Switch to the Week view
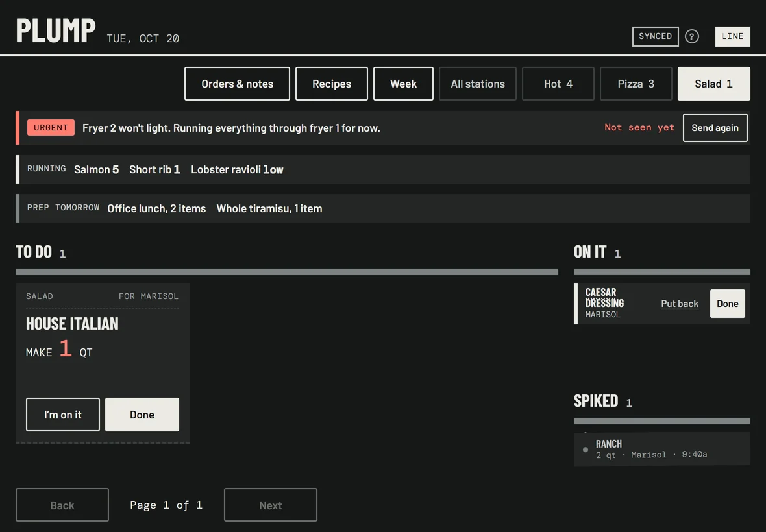Viewport: 766px width, 532px height. point(403,84)
